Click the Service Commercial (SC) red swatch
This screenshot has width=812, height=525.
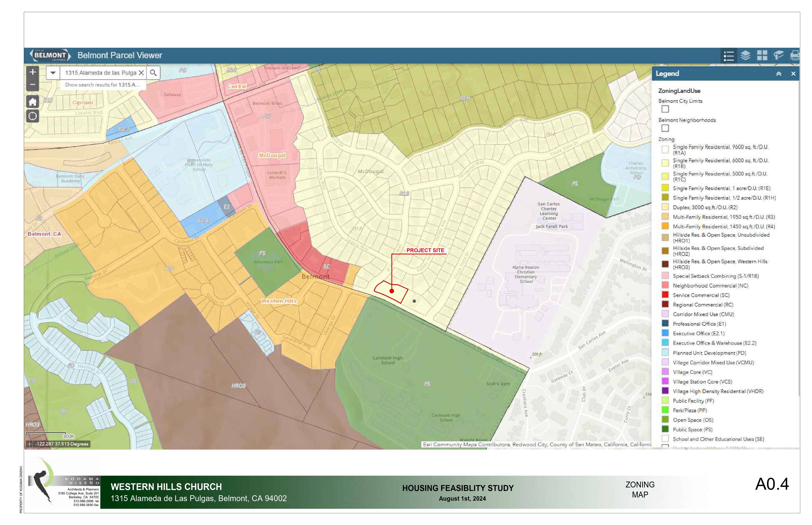[x=665, y=295]
